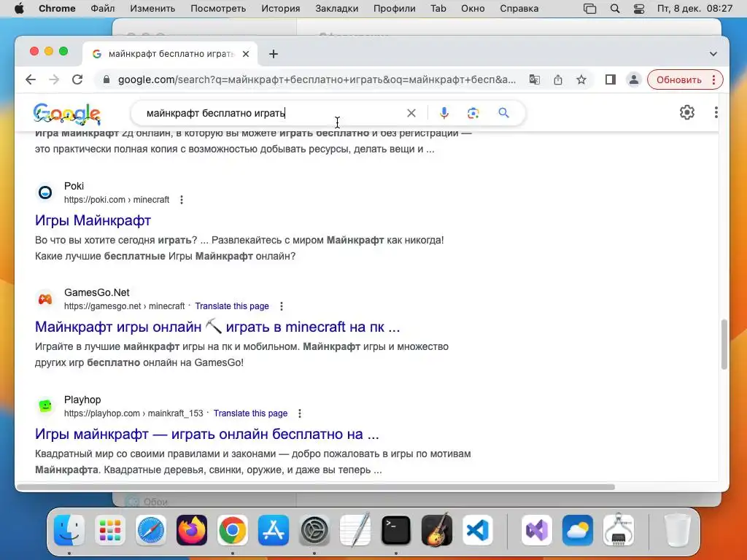Image resolution: width=747 pixels, height=560 pixels.
Task: Click the Playhop site favicon
Action: pos(45,405)
